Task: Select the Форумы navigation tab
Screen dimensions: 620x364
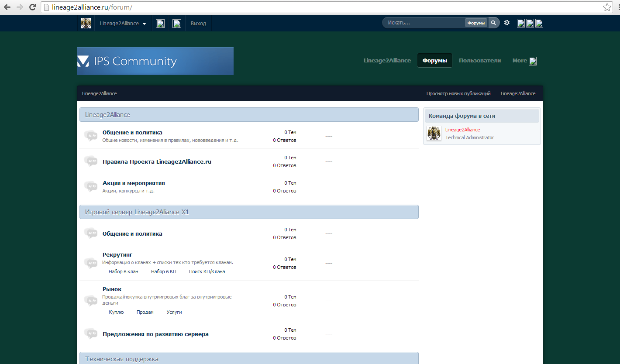Action: tap(435, 61)
